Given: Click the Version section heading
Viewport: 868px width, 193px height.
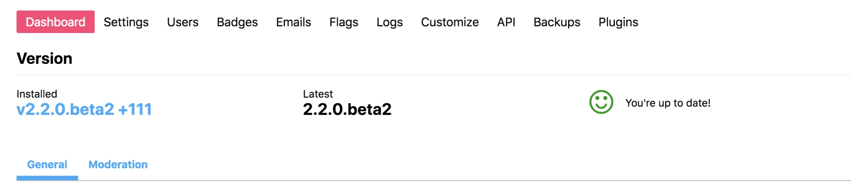Looking at the screenshot, I should [44, 59].
